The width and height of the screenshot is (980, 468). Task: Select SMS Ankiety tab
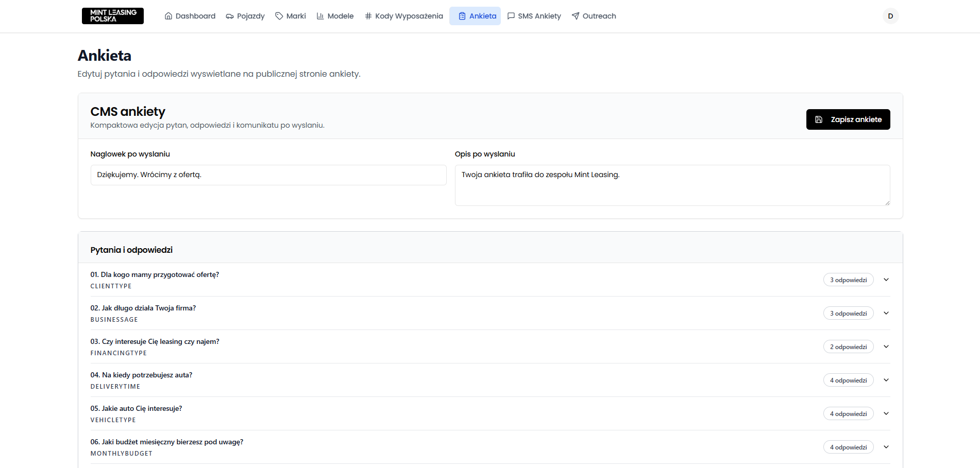coord(534,16)
